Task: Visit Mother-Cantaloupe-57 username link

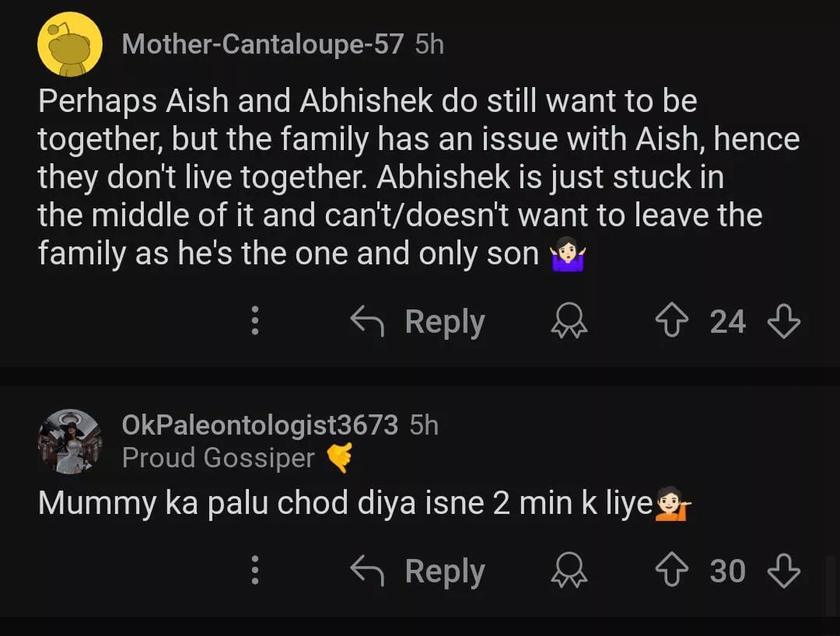Action: click(262, 44)
